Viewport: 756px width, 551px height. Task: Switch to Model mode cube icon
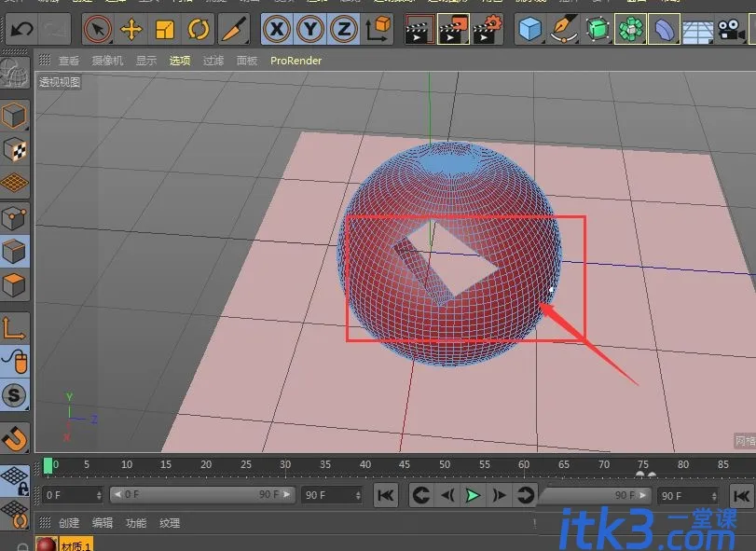[15, 117]
